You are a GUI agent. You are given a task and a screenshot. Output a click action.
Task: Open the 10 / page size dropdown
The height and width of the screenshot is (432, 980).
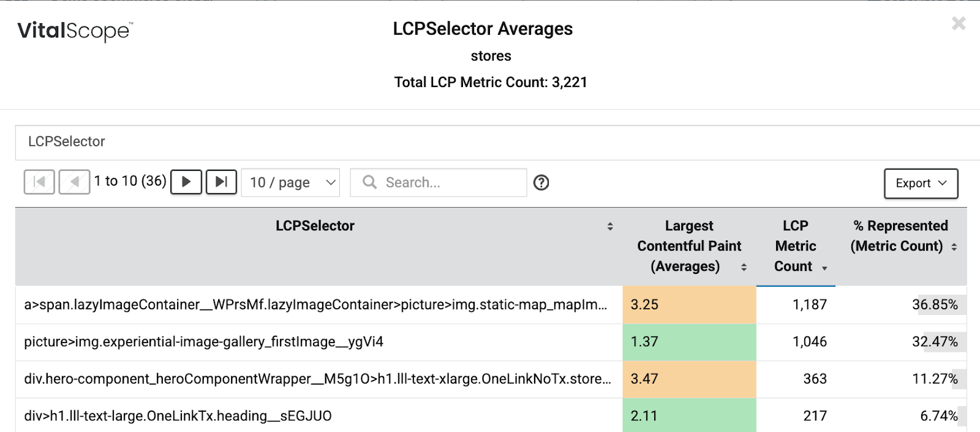pyautogui.click(x=291, y=183)
